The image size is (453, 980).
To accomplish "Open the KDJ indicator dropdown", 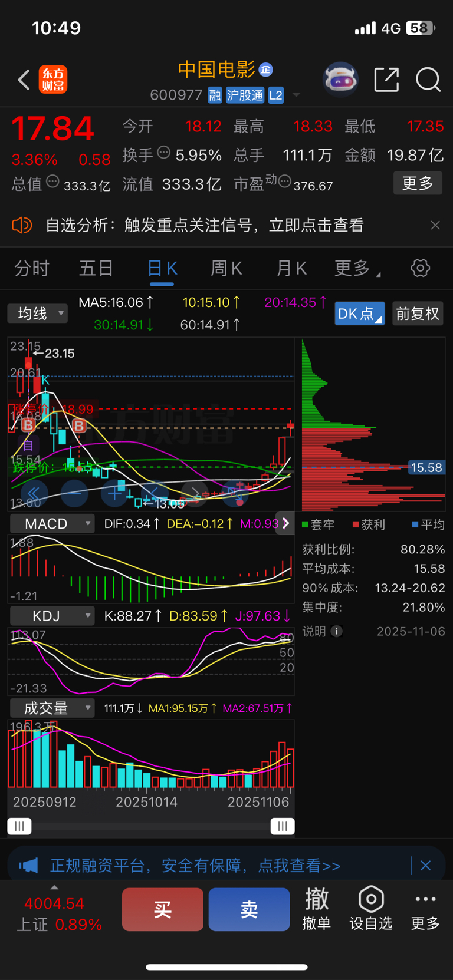I will coord(52,616).
